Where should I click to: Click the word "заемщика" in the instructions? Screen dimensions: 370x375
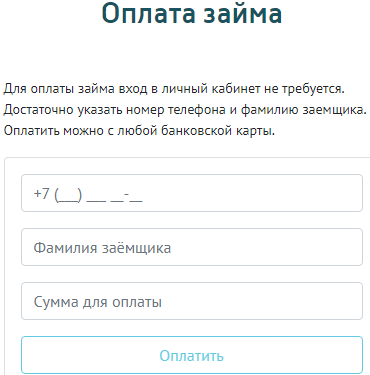coord(334,110)
